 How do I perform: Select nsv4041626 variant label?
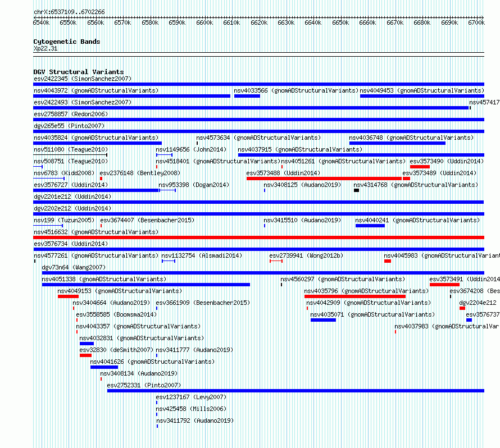(152, 362)
